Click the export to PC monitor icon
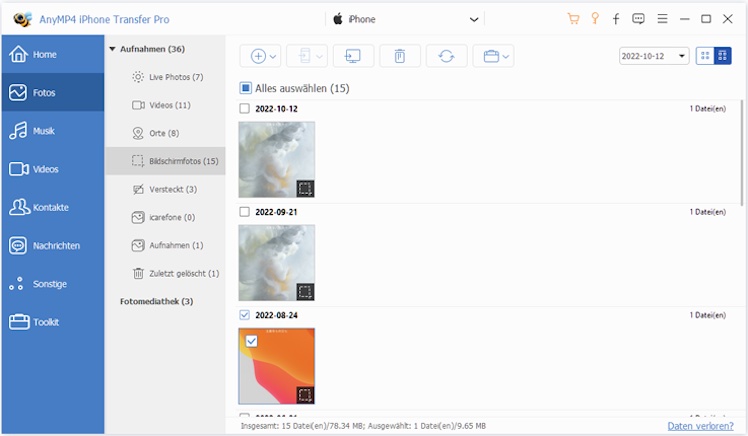 pos(353,56)
